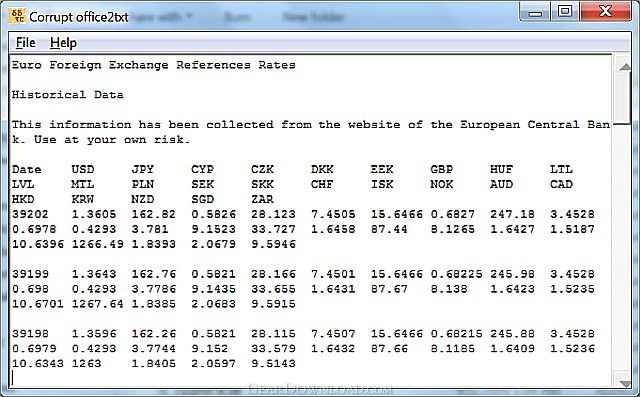Click the window title bar text
Viewport: 640px width, 397px height.
[x=79, y=17]
